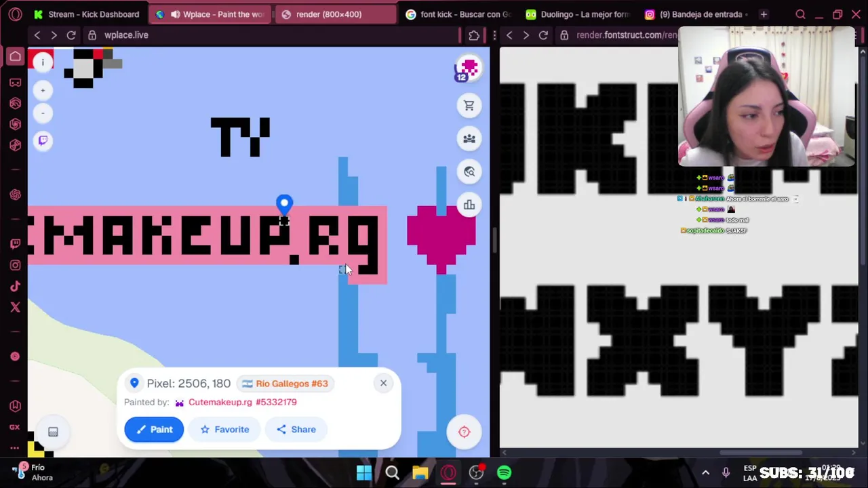The height and width of the screenshot is (488, 868).
Task: Switch to Stream - Kick Dashboard tab
Action: [87, 14]
